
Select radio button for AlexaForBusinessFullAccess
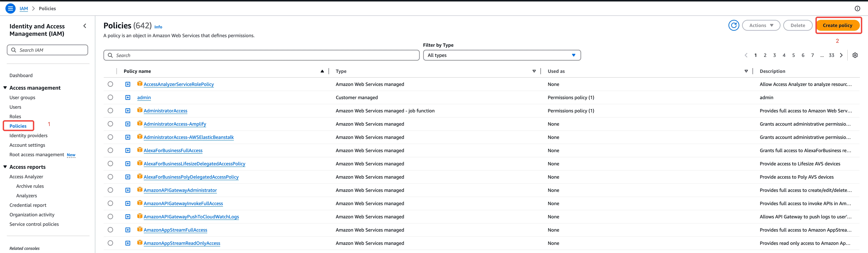click(110, 150)
